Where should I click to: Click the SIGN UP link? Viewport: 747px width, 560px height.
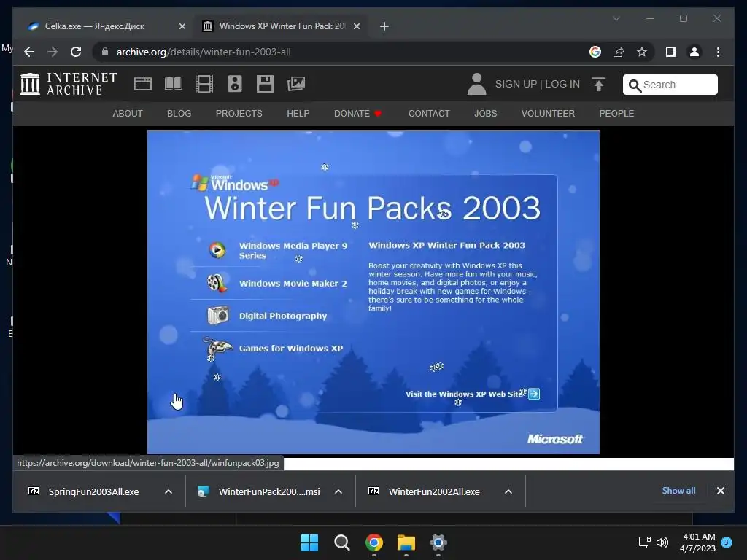(x=516, y=84)
